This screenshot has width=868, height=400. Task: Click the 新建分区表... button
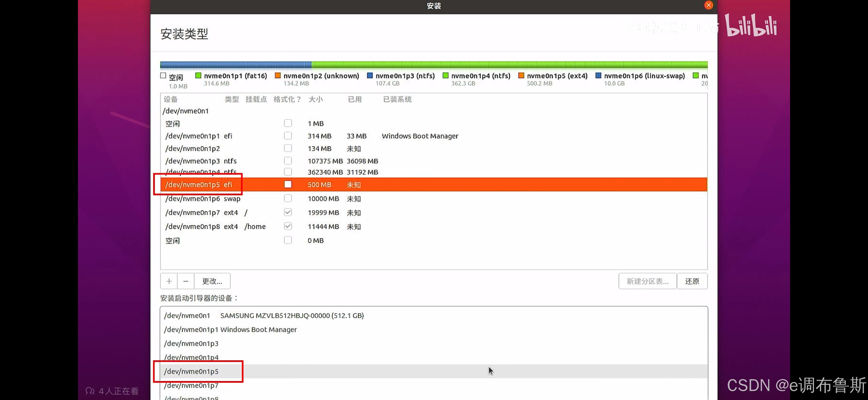pyautogui.click(x=647, y=281)
